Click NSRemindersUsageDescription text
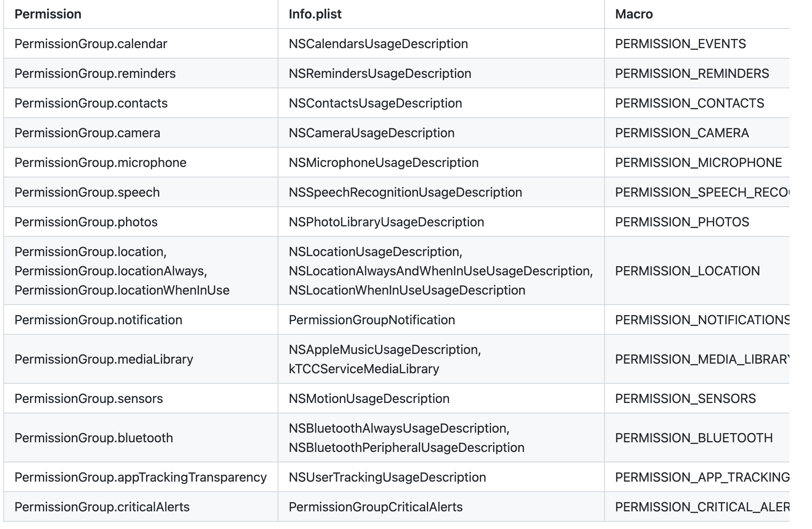 point(380,73)
